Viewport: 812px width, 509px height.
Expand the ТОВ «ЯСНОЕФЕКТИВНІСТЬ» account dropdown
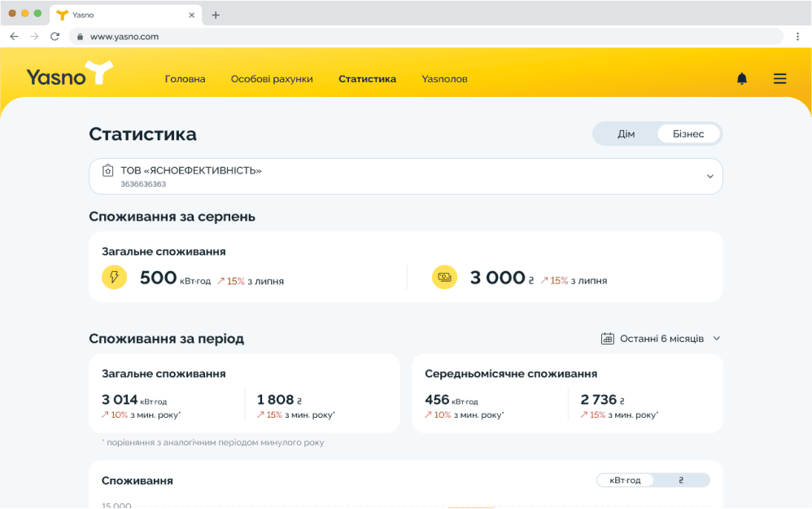point(405,176)
